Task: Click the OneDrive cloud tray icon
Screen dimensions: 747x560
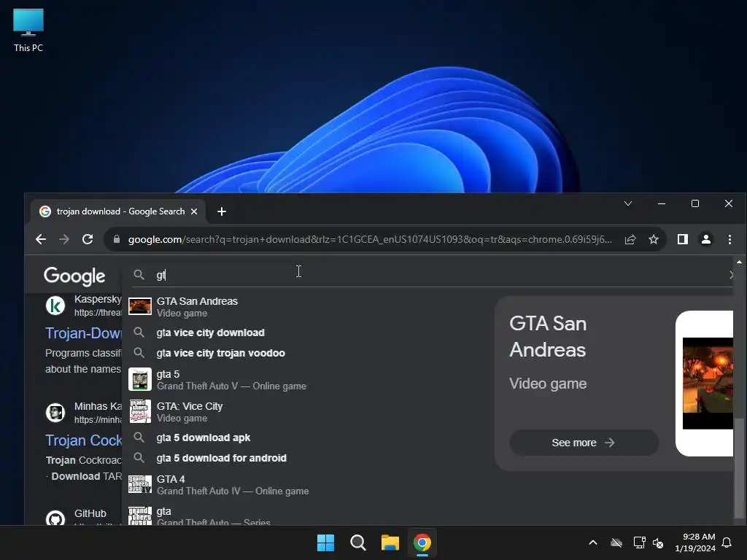Action: (616, 542)
